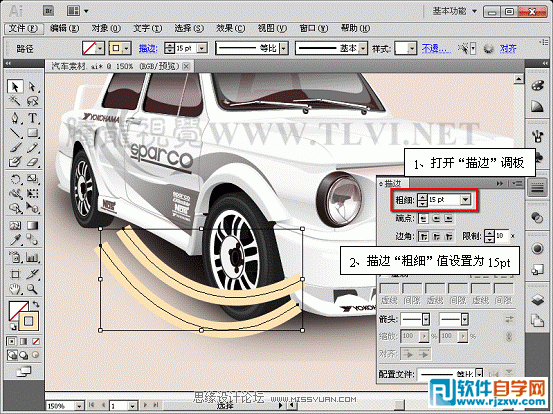Select the Eyedropper tool
Screen dimensions: 553x414
tap(15, 240)
